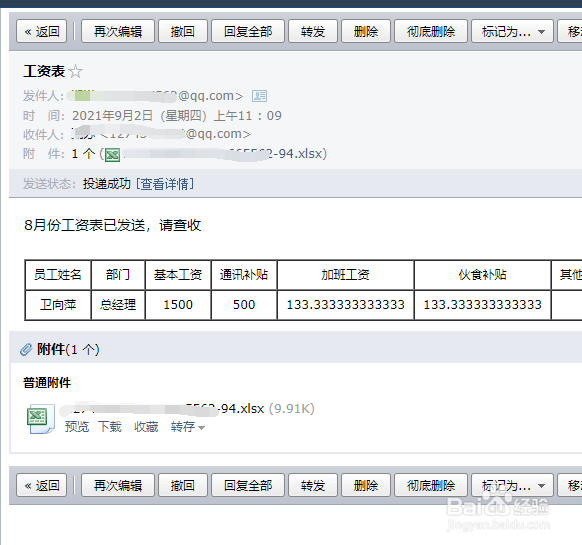
Task: Click bottom 再次编辑 button
Action: (x=118, y=485)
